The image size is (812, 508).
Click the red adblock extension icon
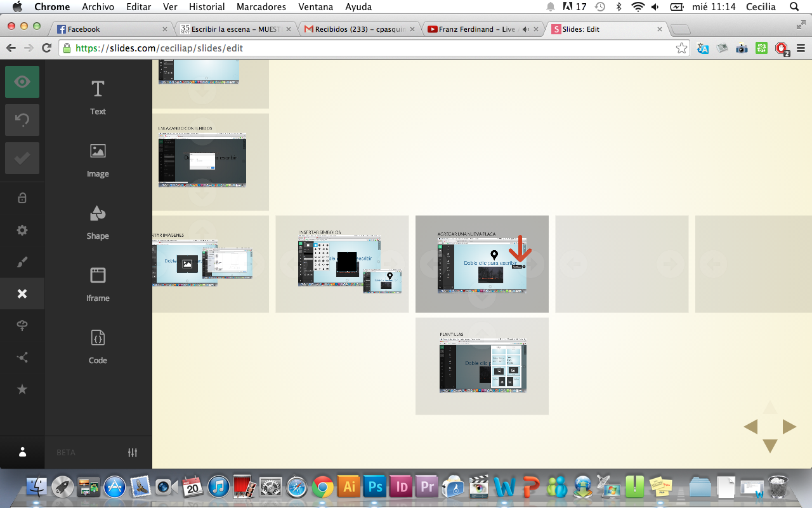pyautogui.click(x=782, y=48)
